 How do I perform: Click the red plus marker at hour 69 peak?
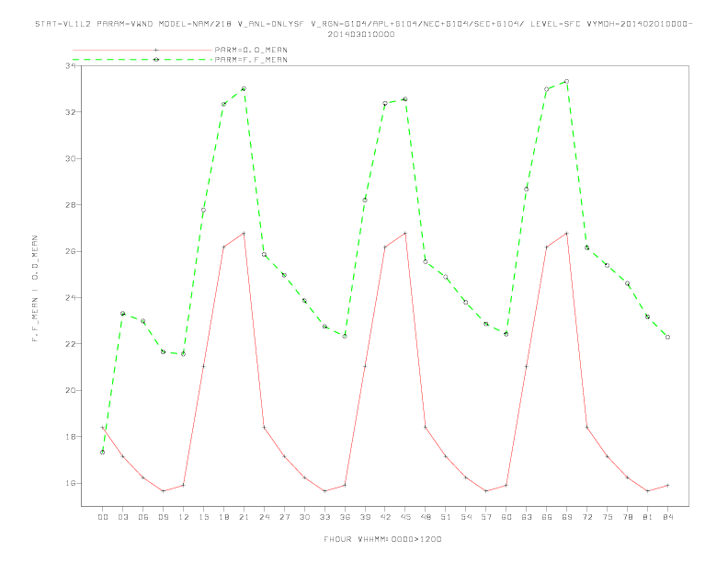[566, 233]
